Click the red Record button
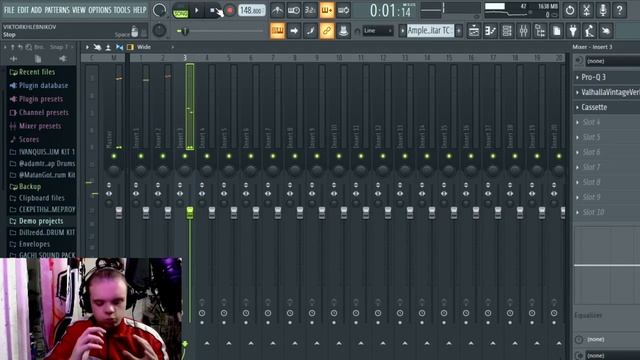 pyautogui.click(x=230, y=10)
